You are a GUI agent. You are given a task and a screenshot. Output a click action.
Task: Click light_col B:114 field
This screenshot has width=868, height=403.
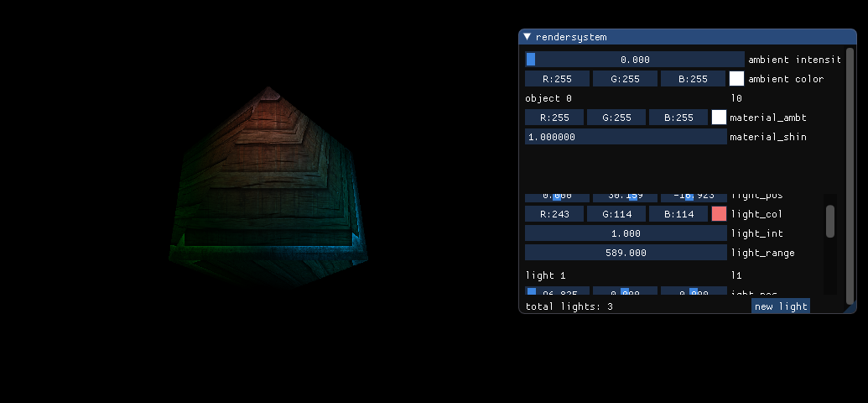tap(678, 214)
